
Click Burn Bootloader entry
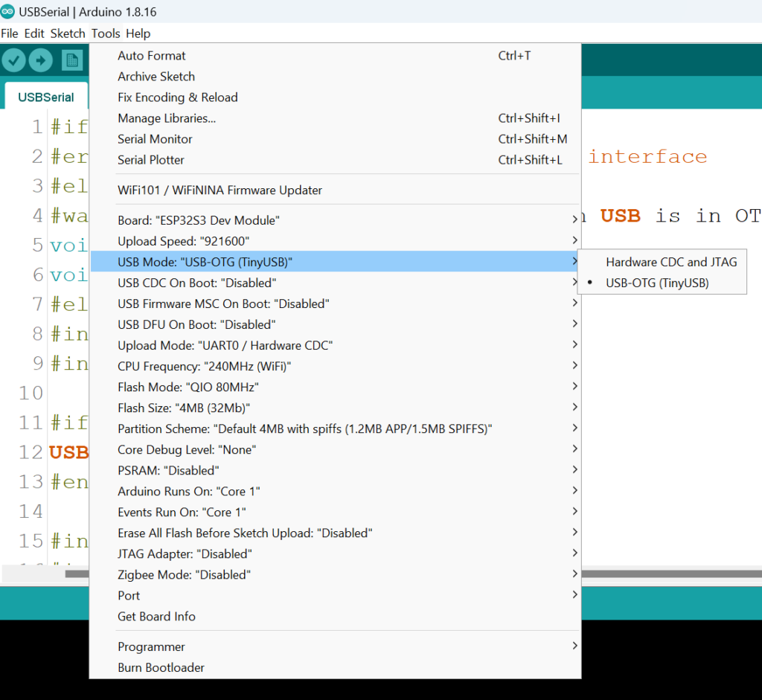[161, 667]
